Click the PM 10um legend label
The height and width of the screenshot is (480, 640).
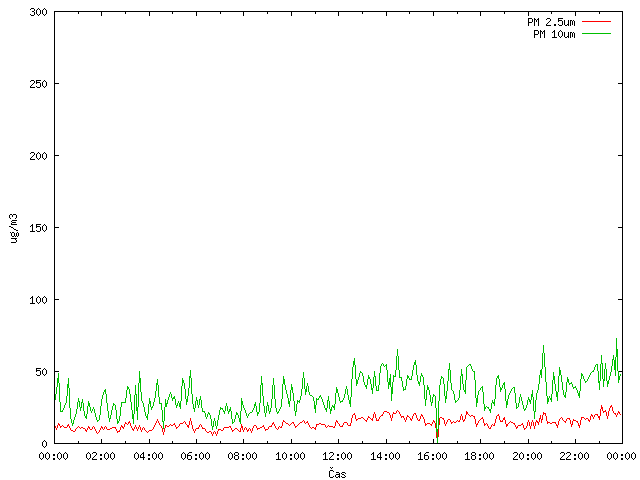pyautogui.click(x=554, y=34)
